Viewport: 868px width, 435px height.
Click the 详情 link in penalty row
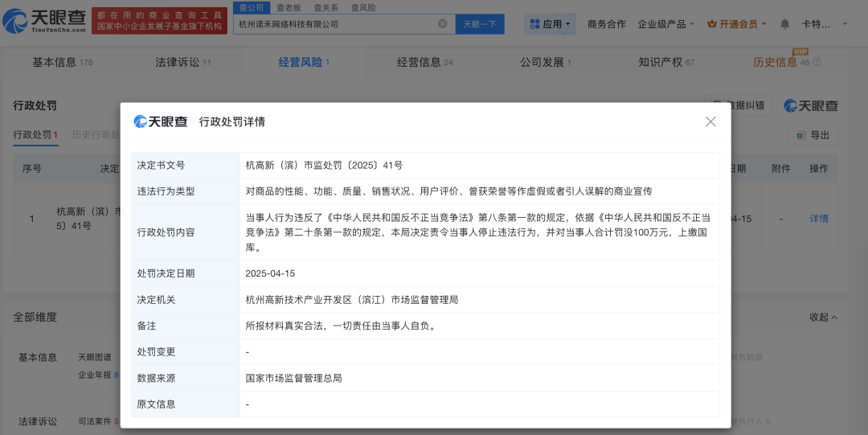coord(818,219)
